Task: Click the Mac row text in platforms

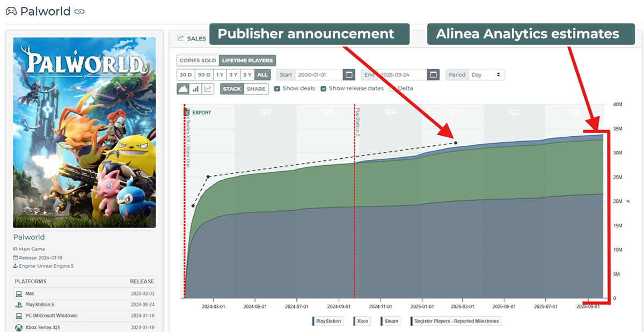Action: [30, 294]
